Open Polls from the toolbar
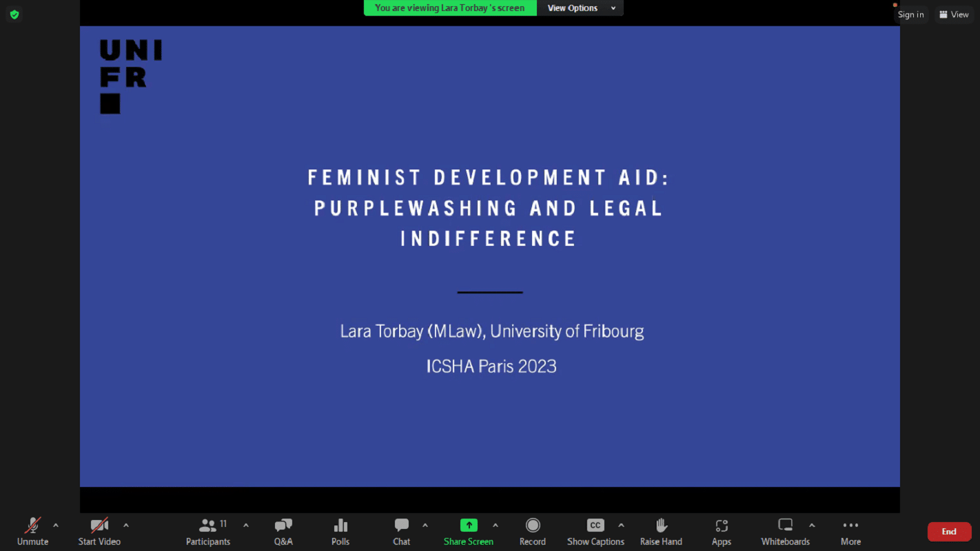The image size is (980, 551). tap(340, 531)
